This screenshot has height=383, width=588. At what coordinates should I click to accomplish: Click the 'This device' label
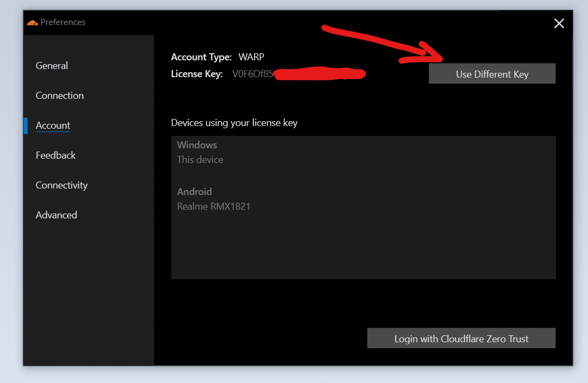point(200,160)
